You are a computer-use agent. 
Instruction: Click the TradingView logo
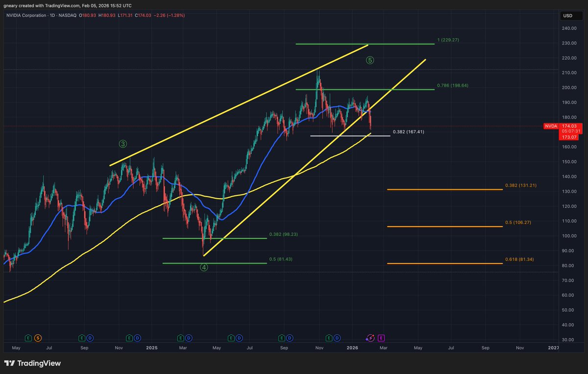32,363
